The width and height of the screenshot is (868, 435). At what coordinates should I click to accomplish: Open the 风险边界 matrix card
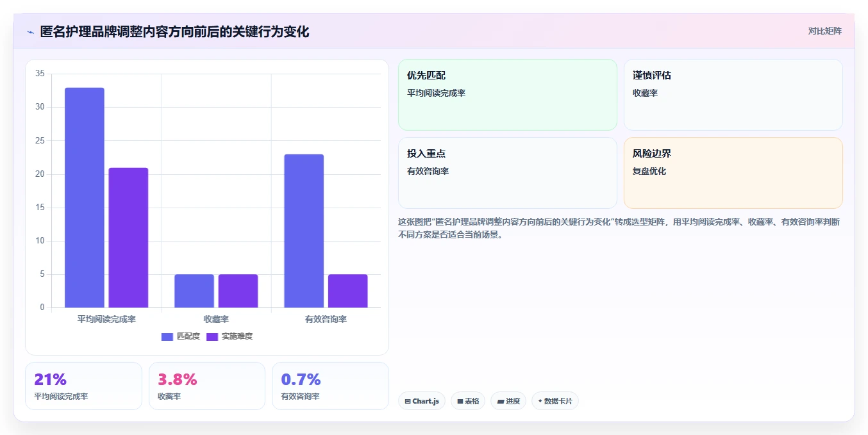[x=733, y=173]
